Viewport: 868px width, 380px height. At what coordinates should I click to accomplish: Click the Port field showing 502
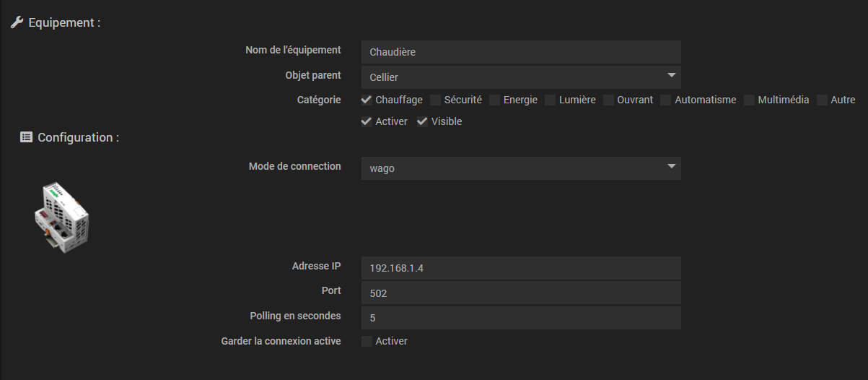click(x=520, y=293)
